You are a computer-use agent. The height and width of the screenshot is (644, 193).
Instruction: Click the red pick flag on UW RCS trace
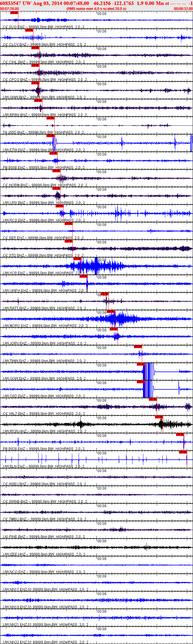pos(59,206)
